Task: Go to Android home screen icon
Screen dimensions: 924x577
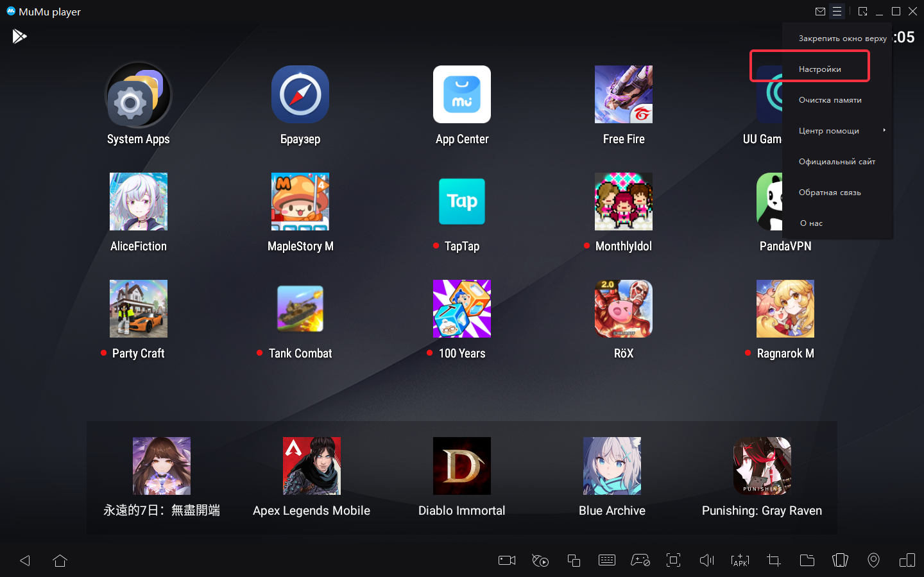Action: click(x=60, y=560)
